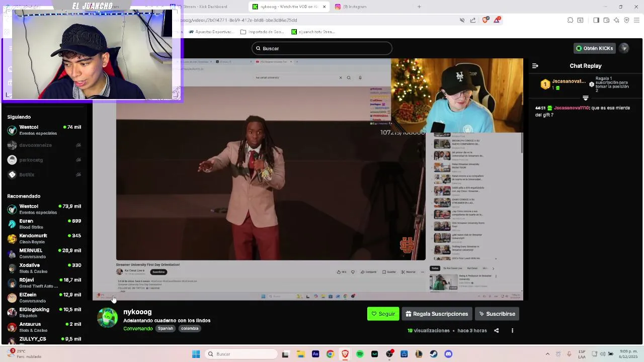The image size is (644, 362).
Task: Open Apuestas Deportivas bookmark
Action: tap(211, 32)
